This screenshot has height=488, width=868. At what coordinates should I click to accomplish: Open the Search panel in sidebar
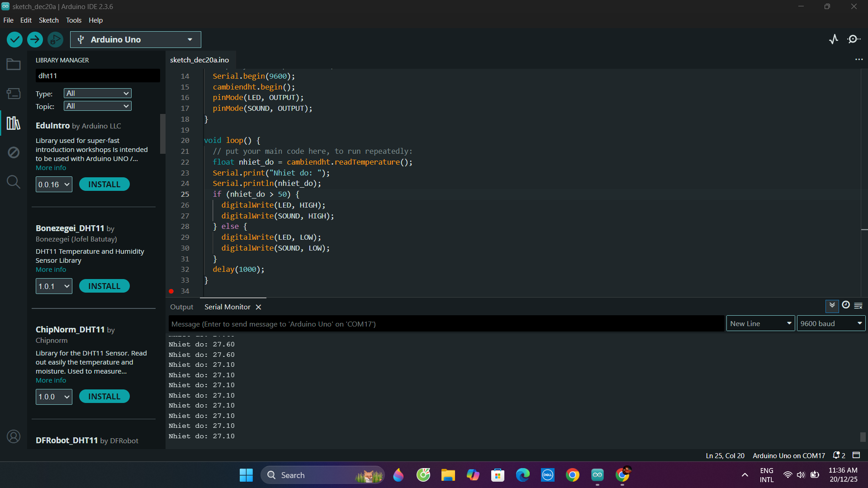[x=14, y=182]
